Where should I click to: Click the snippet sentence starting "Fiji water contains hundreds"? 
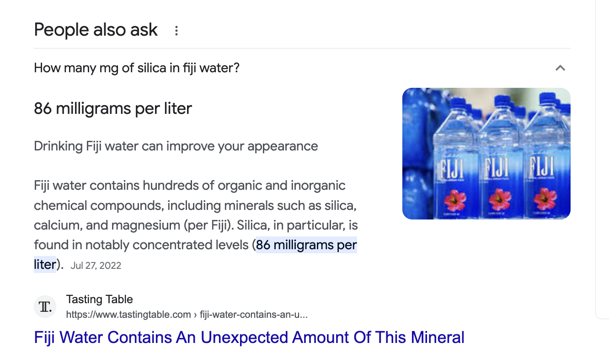190,186
